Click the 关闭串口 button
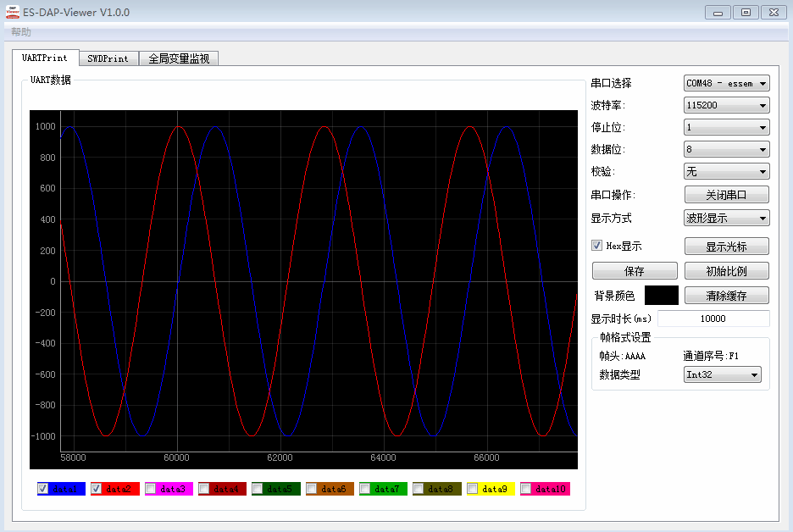 [726, 195]
